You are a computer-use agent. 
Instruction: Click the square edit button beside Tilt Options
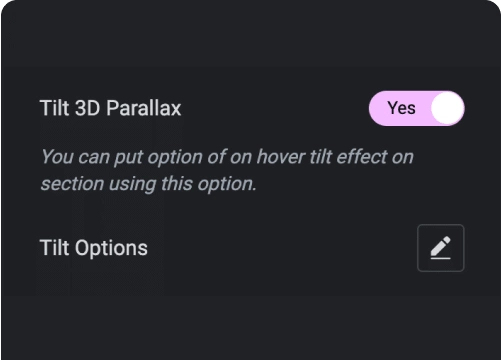click(440, 248)
